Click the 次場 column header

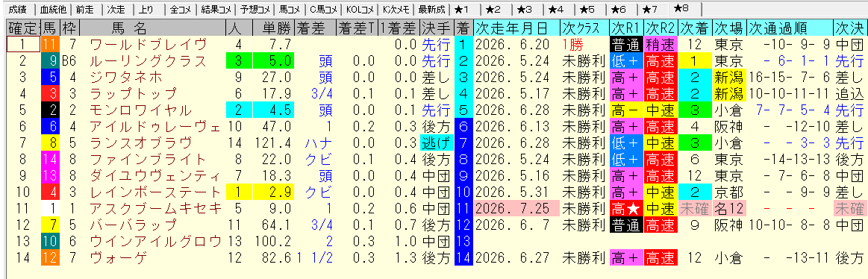point(729,28)
